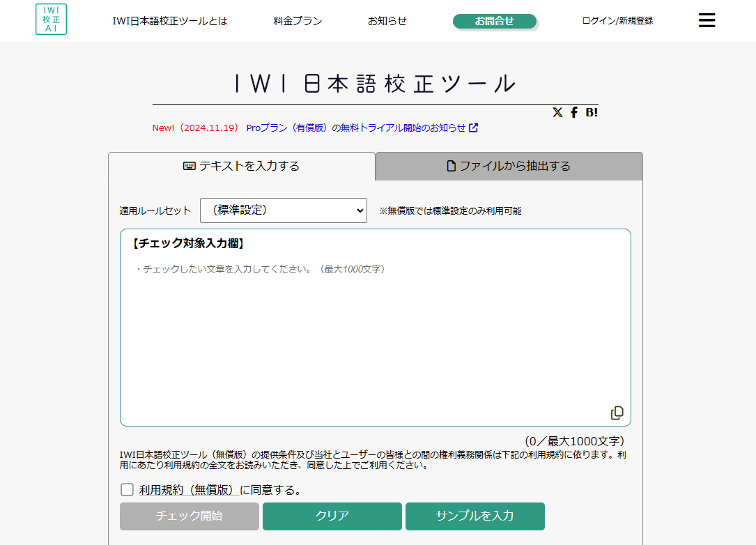
Task: Check the 利用規約（無償版）agreement checkbox
Action: (x=127, y=489)
